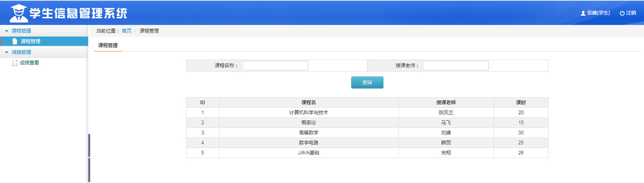Click the 张峰(学生) username in header

(598, 13)
